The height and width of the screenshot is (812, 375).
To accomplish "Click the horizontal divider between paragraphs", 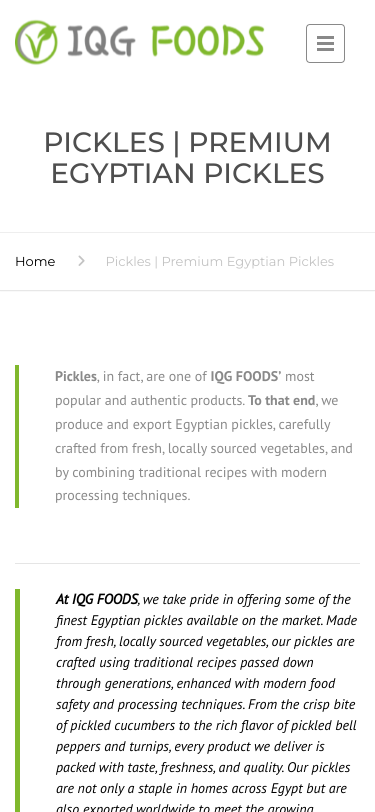I will [188, 563].
